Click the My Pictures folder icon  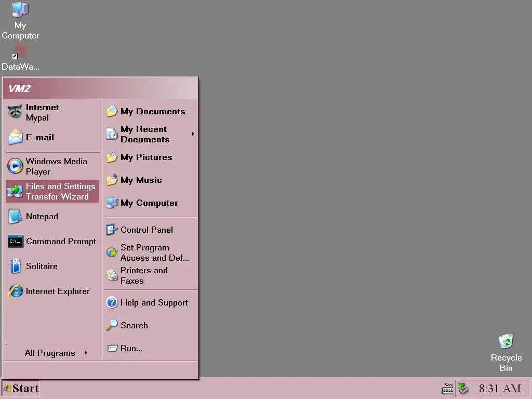pos(112,157)
